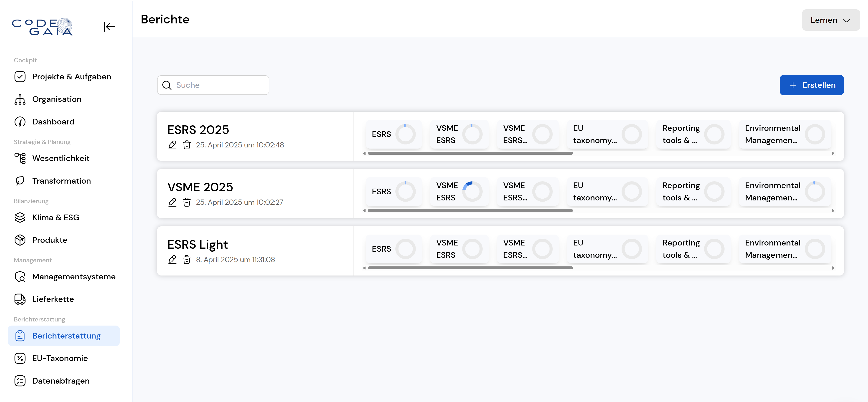The image size is (868, 402).
Task: Open Code Gaia logo home
Action: tap(42, 27)
